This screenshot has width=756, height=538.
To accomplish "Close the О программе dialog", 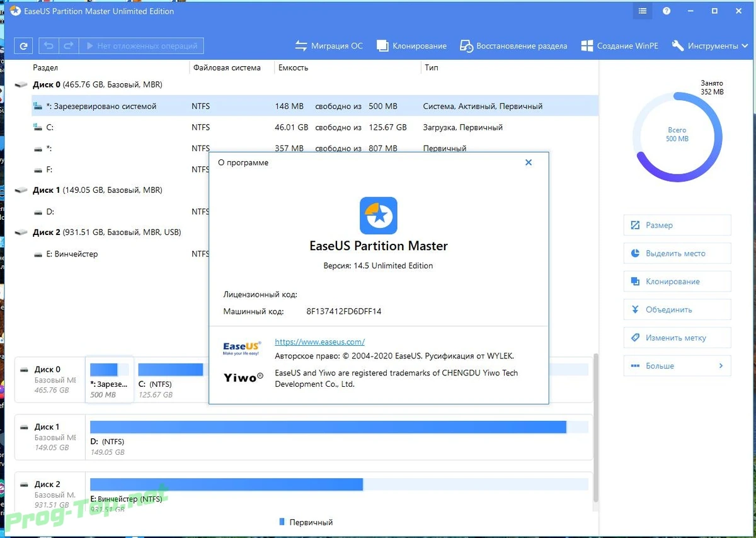I will point(529,163).
